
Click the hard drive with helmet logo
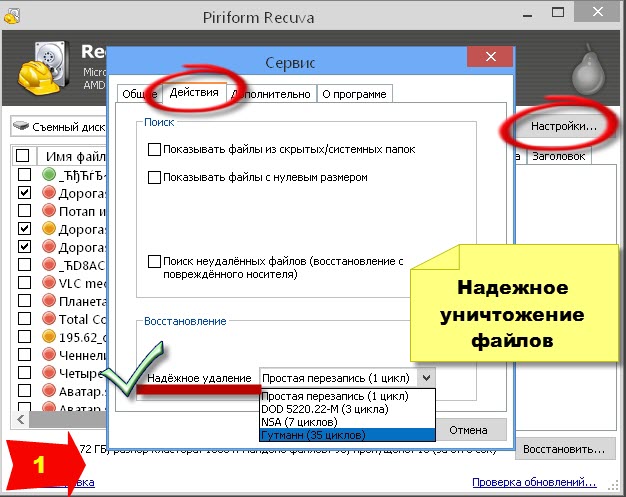coord(44,67)
